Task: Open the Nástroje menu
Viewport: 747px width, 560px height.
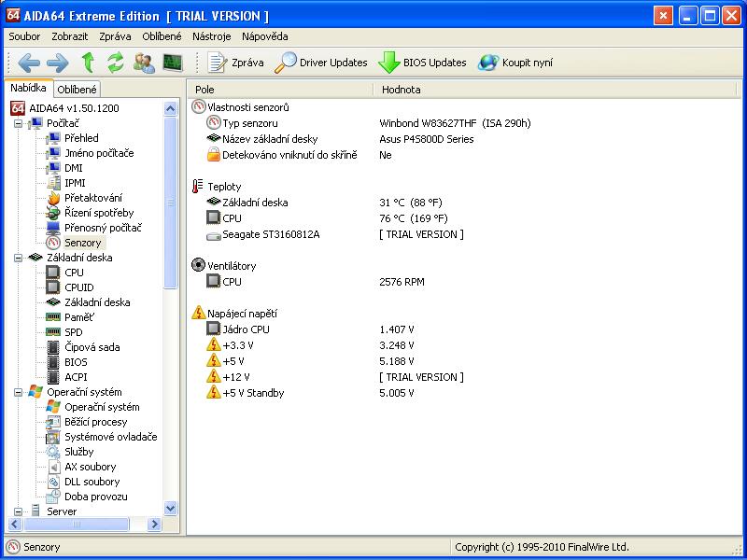Action: tap(212, 36)
